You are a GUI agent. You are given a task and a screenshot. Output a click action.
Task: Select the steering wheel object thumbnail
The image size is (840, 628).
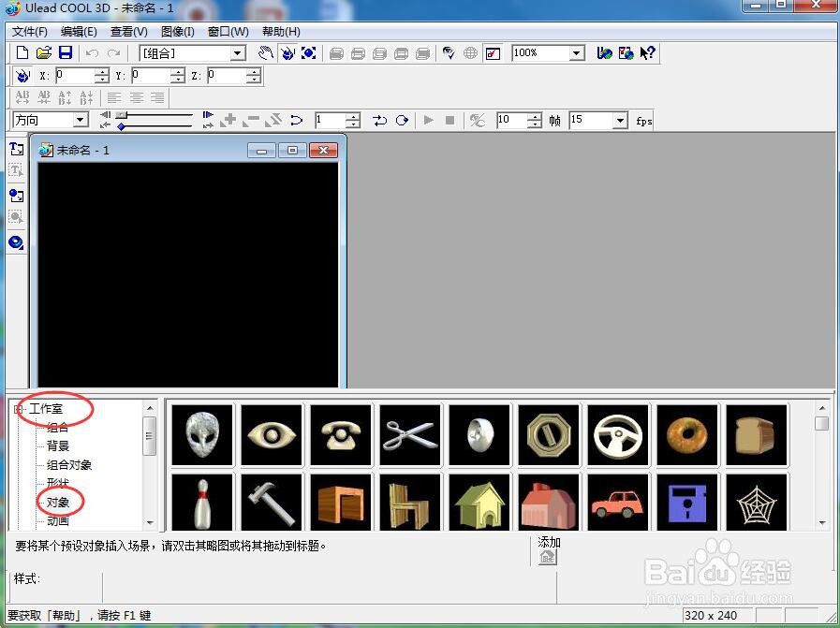[x=618, y=434]
